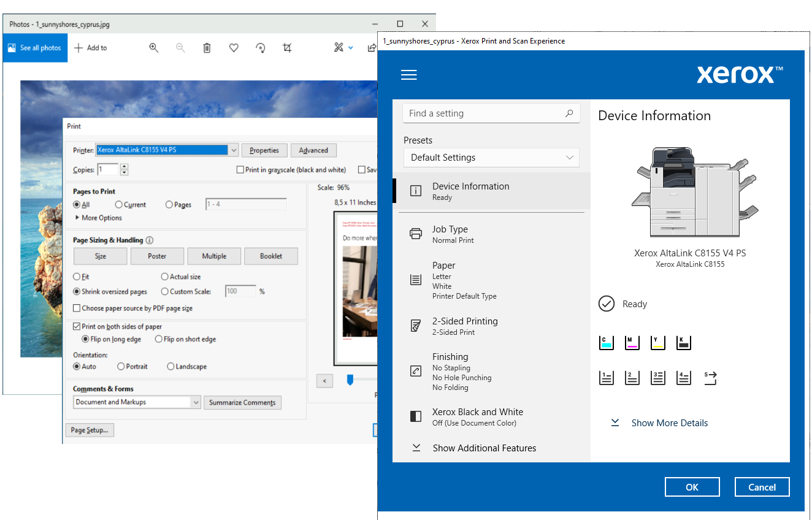Click the print preview page thumbnail

356,288
